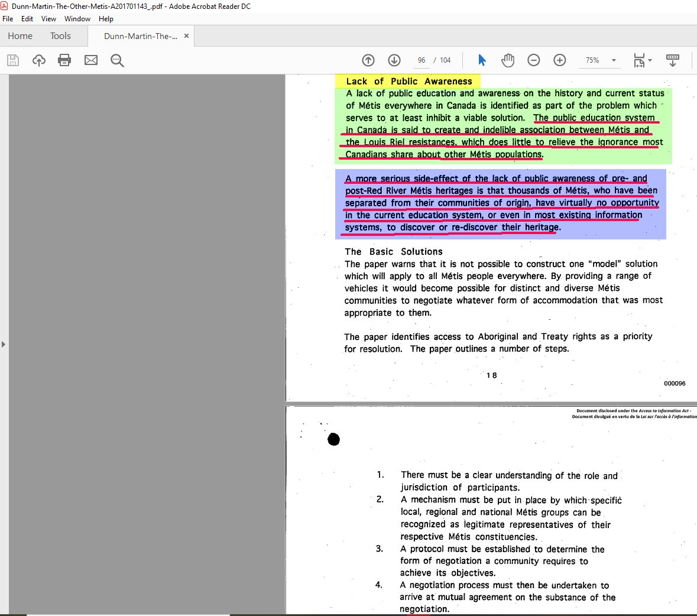Click the paragraph starting 'The paper identifies access'
The image size is (697, 616).
(x=498, y=343)
